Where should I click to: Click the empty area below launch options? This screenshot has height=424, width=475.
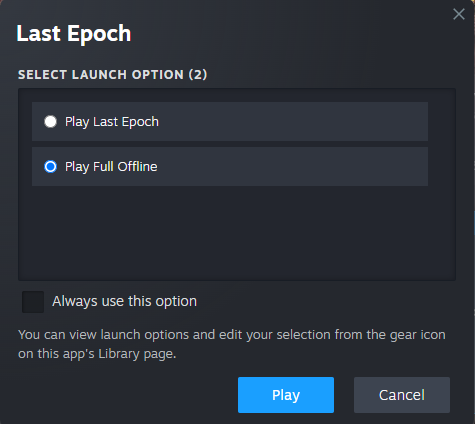tap(237, 233)
